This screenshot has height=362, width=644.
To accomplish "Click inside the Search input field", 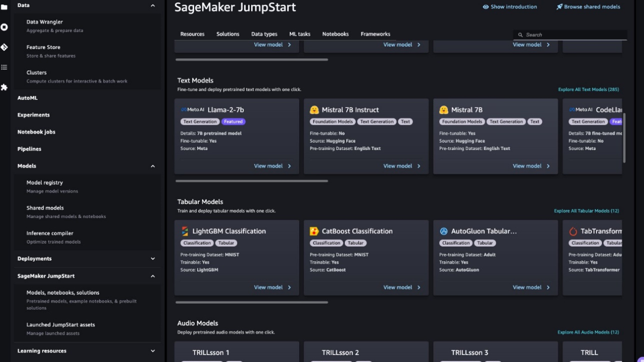I will pos(570,35).
